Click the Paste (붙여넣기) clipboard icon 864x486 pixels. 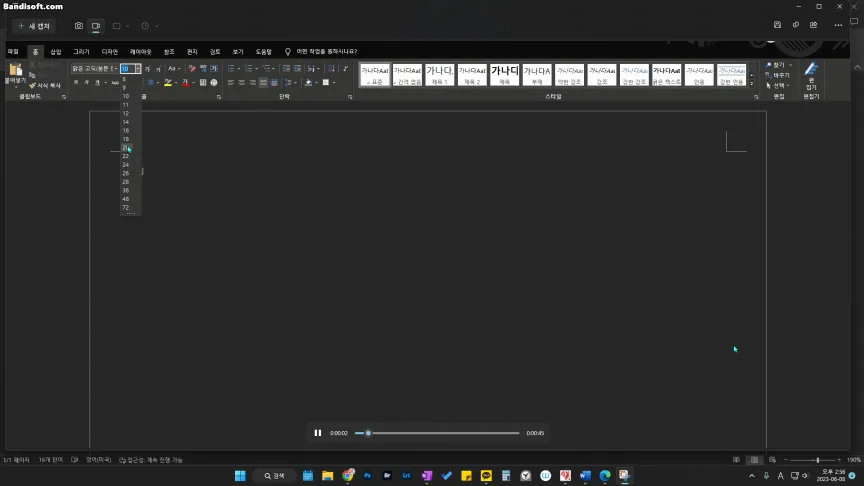pos(15,69)
